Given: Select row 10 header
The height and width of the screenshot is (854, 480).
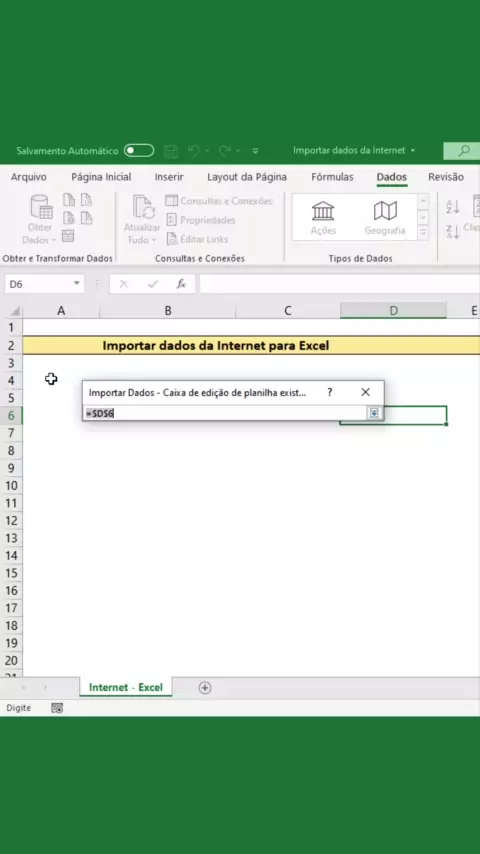Looking at the screenshot, I should tap(11, 486).
